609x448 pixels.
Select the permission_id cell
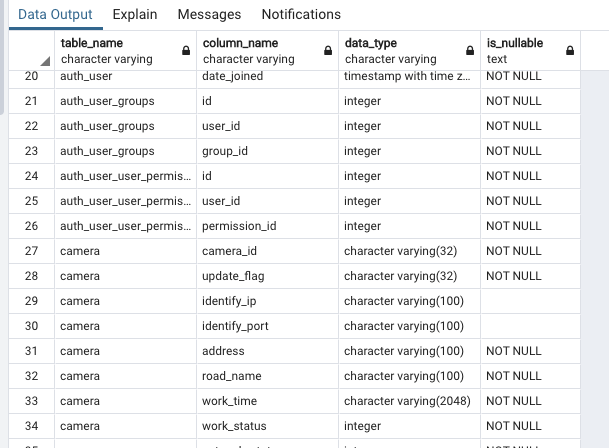[268, 226]
